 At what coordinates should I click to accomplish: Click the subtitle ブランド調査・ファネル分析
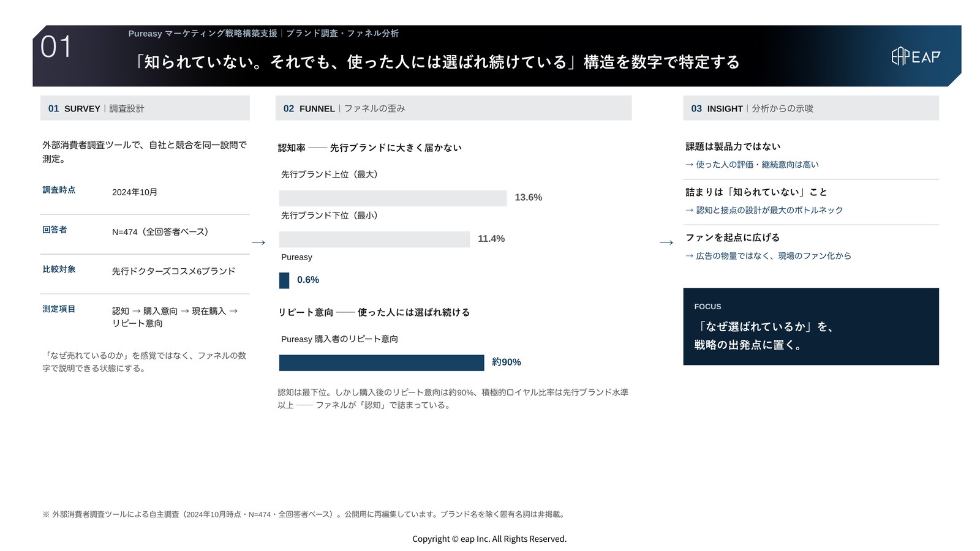point(342,34)
